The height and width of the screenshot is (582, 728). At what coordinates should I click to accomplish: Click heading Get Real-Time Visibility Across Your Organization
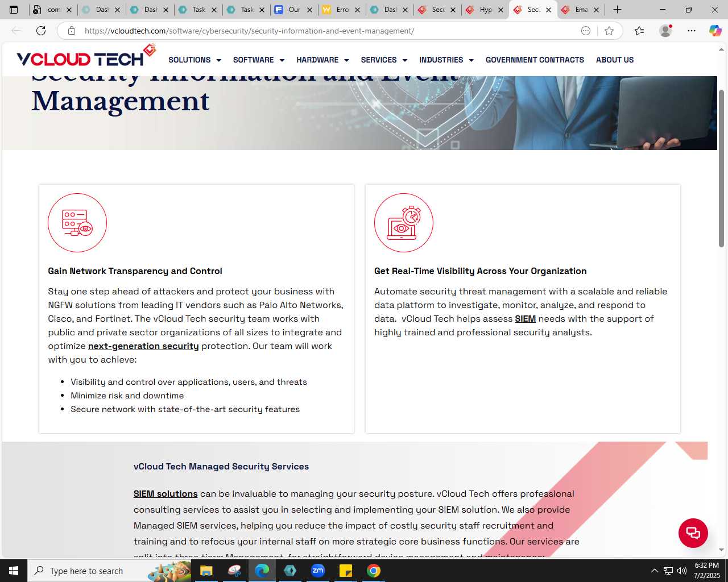(481, 271)
